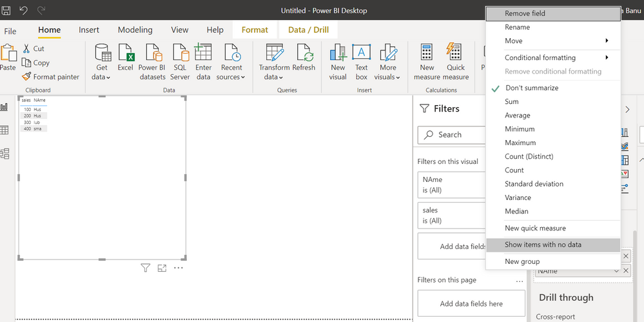Viewport: 644px width, 322px height.
Task: Create a Quick measure
Action: [456, 62]
